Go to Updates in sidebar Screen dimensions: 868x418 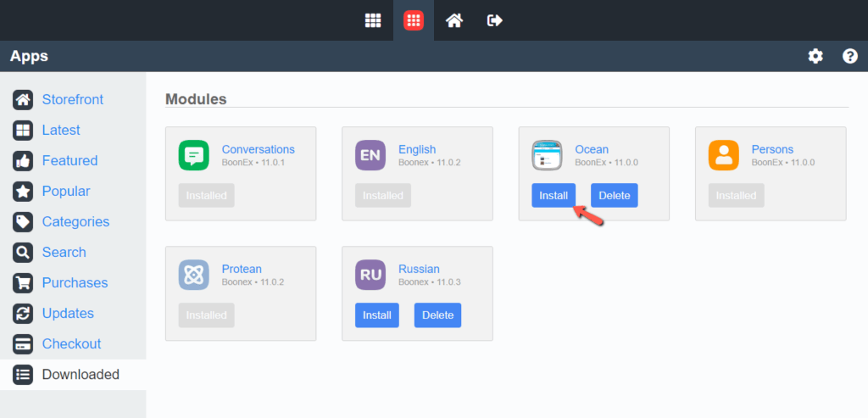click(x=68, y=314)
